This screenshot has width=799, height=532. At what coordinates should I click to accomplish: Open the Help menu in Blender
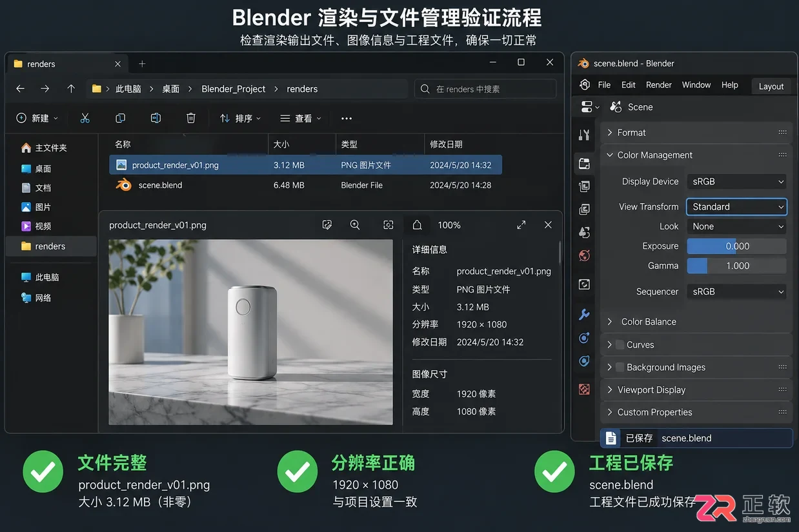coord(730,85)
